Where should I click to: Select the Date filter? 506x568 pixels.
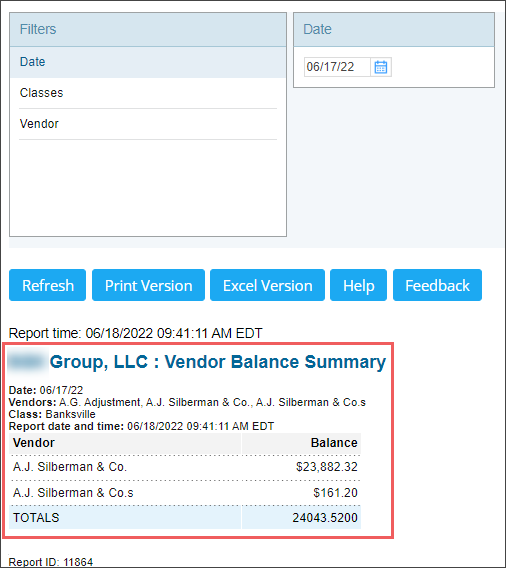pos(148,62)
